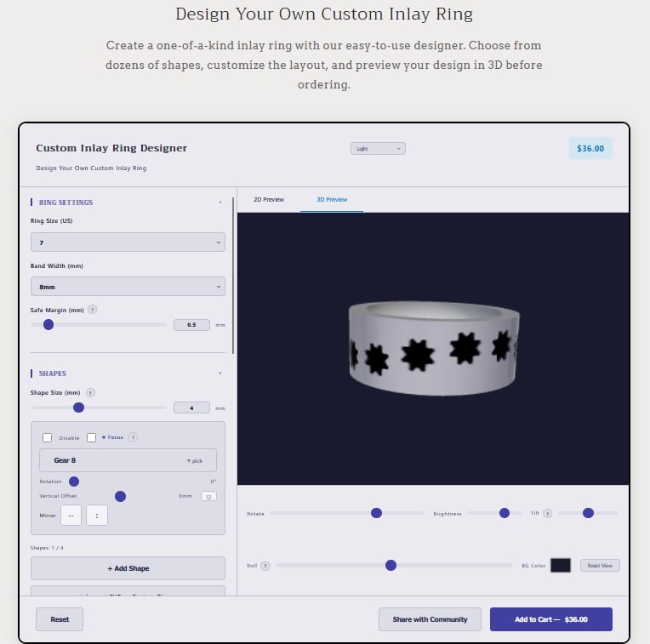This screenshot has height=644, width=650.
Task: Click the Tilt help icon
Action: (x=547, y=514)
